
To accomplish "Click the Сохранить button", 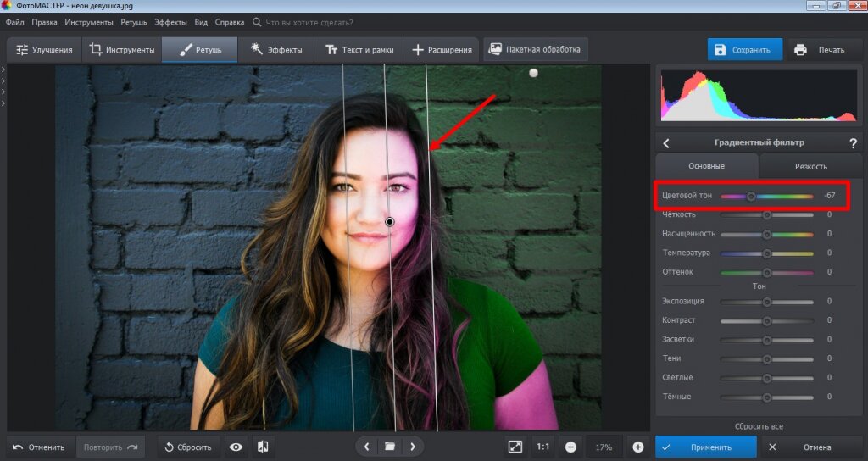I will [x=745, y=50].
